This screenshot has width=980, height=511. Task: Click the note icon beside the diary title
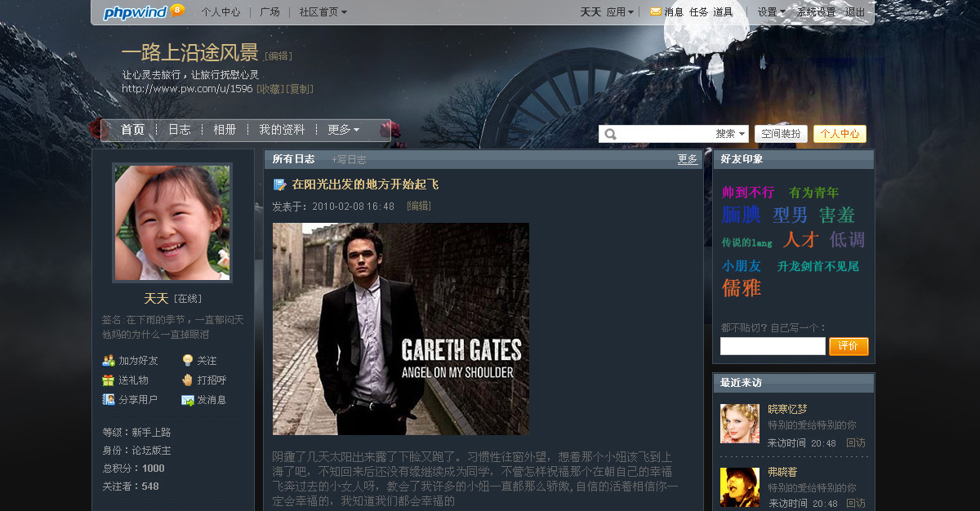(280, 184)
